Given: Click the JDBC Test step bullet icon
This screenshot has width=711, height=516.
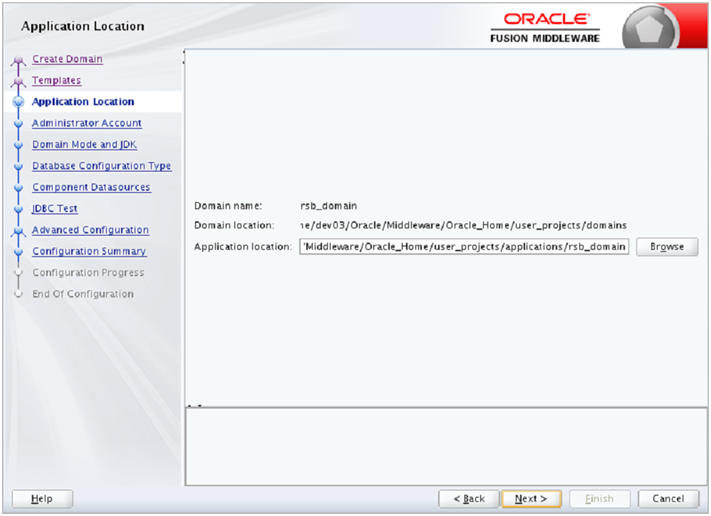Looking at the screenshot, I should pyautogui.click(x=18, y=209).
